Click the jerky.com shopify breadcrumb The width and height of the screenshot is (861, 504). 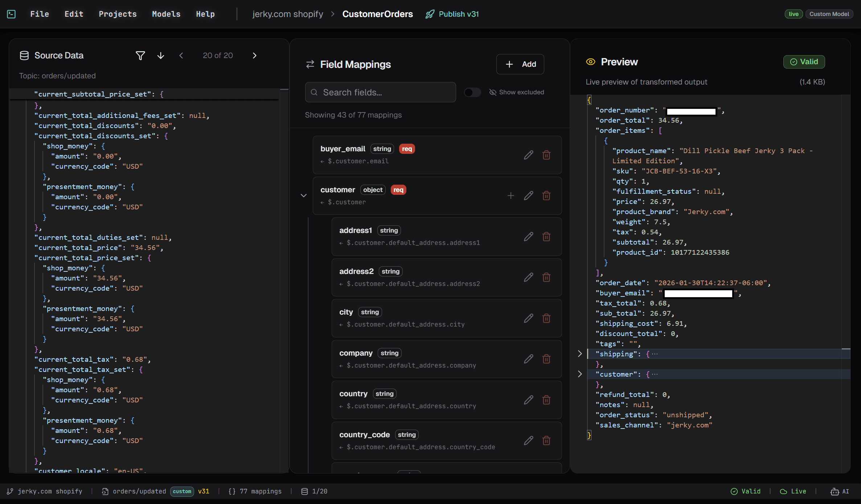click(x=287, y=14)
